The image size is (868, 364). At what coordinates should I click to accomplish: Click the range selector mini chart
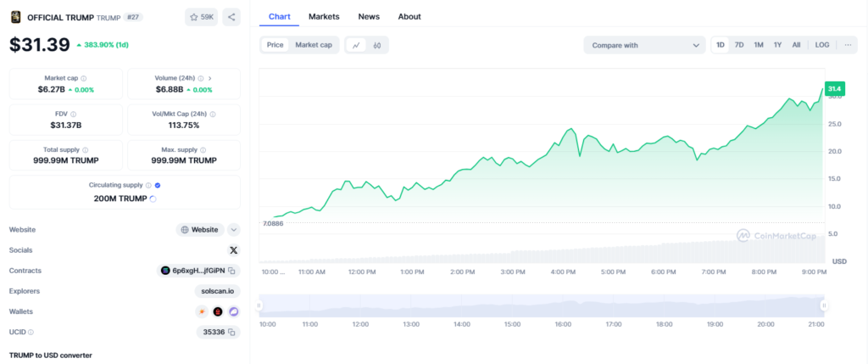[542, 305]
